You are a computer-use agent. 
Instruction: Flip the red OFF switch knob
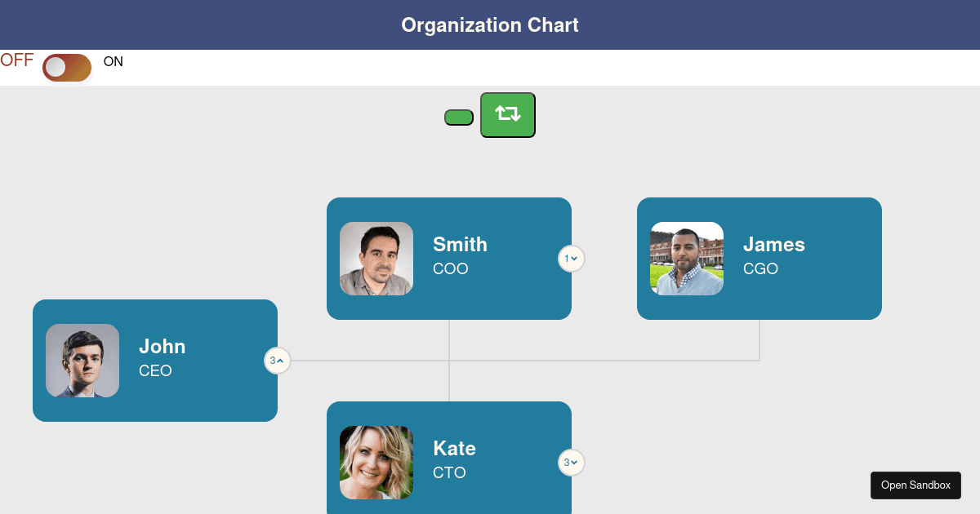[x=56, y=68]
